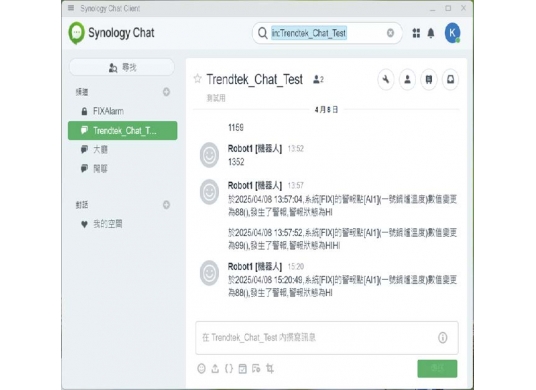Insert a code snippet with braces icon
The height and width of the screenshot is (390, 536).
coord(229,368)
